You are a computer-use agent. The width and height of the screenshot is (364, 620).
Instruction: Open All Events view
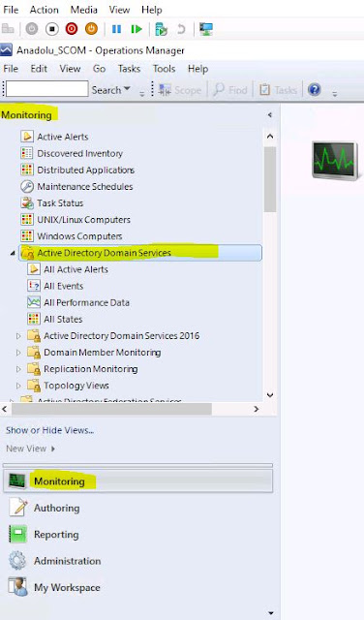click(x=64, y=287)
